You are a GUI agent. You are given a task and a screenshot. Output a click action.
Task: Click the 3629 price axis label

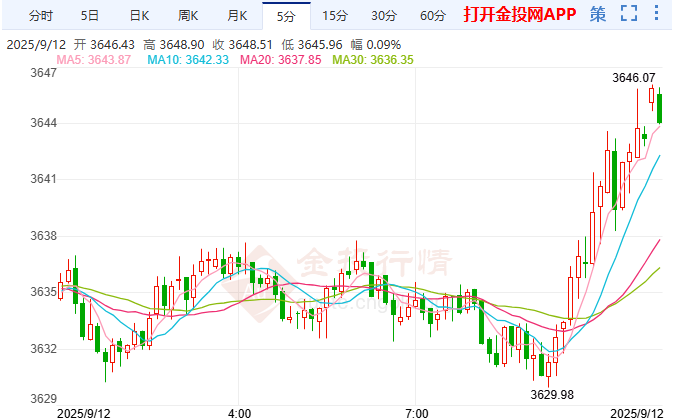click(x=43, y=399)
